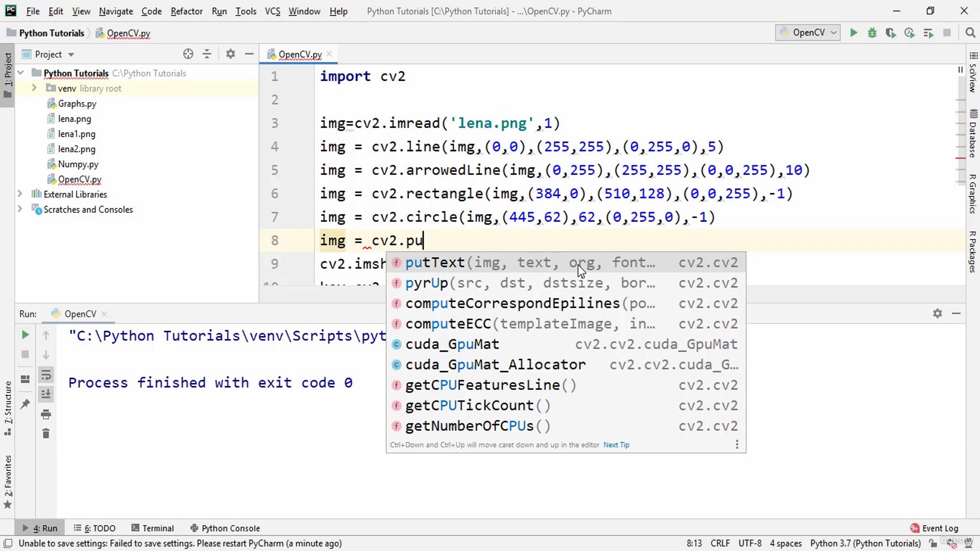
Task: Hide the Run tool window
Action: click(957, 313)
